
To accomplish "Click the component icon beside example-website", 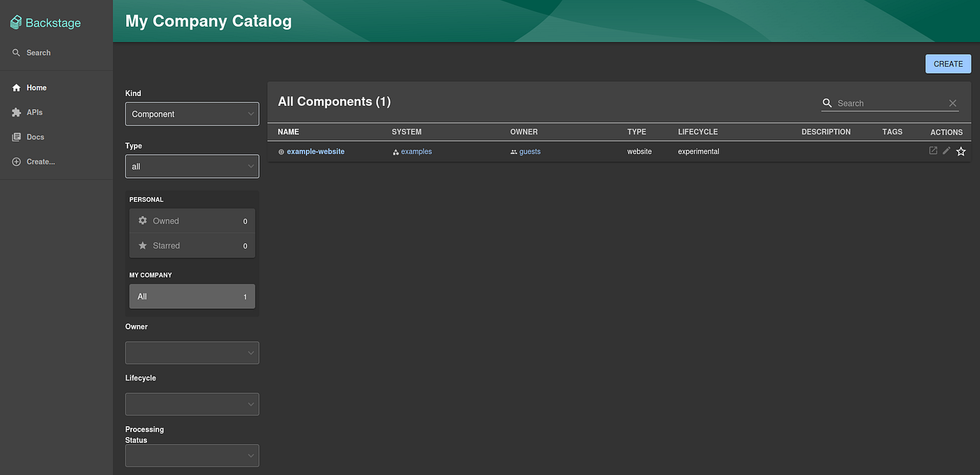I will pos(281,152).
